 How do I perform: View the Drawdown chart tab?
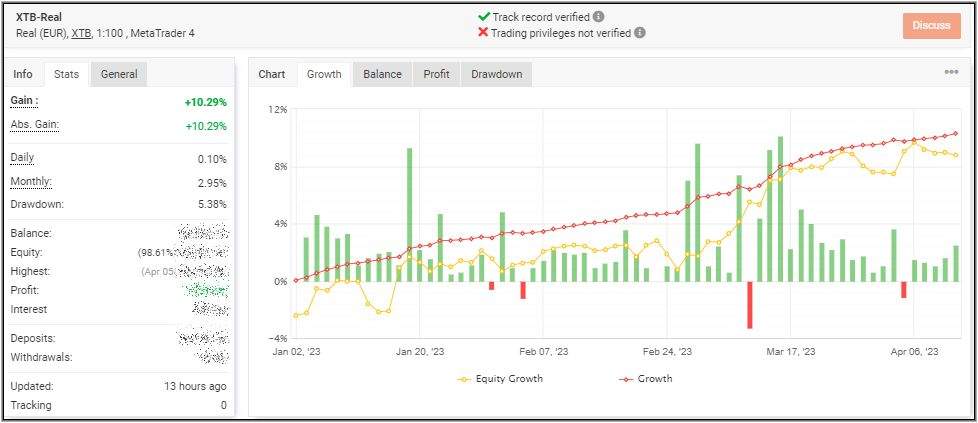(x=496, y=74)
